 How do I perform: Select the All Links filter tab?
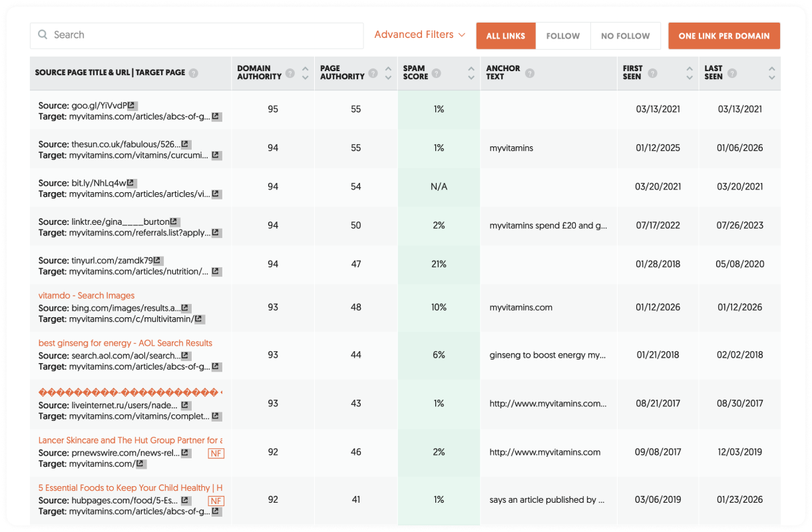(x=506, y=36)
